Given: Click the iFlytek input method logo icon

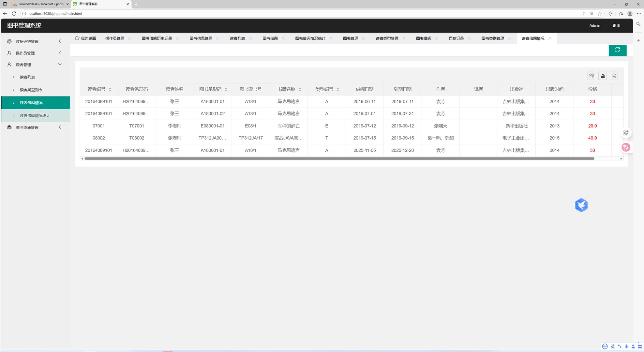Looking at the screenshot, I should (605, 346).
